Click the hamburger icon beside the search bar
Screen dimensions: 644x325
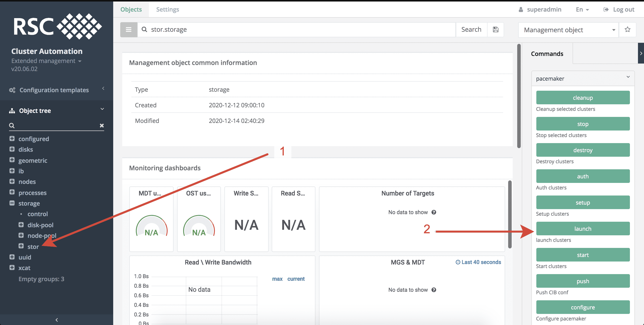(x=129, y=29)
